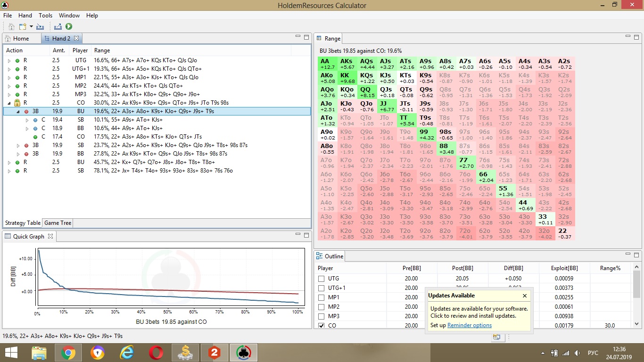Toggle the MP2 checkbox in Outline
The image size is (644, 362).
click(322, 307)
